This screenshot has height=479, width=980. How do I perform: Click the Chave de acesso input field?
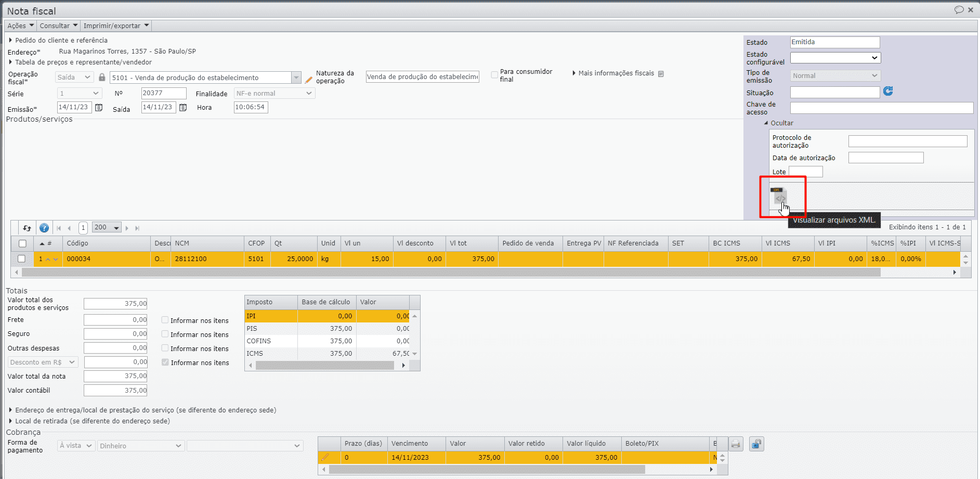point(881,108)
